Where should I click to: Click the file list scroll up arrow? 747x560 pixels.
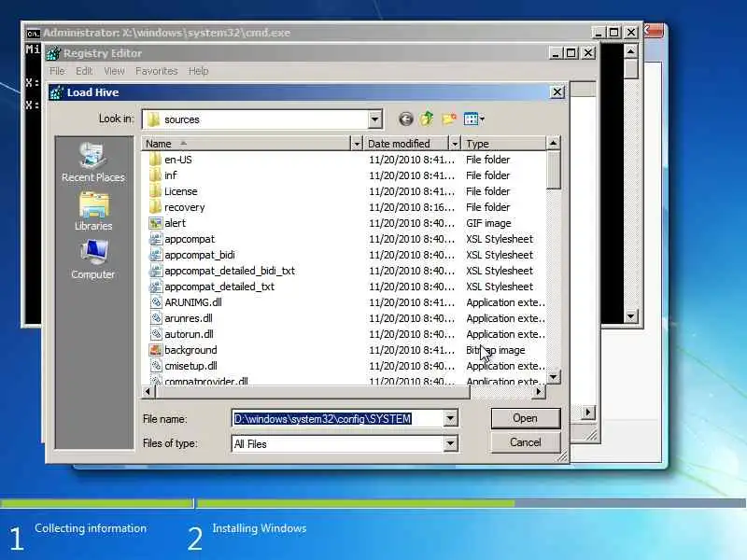click(553, 143)
